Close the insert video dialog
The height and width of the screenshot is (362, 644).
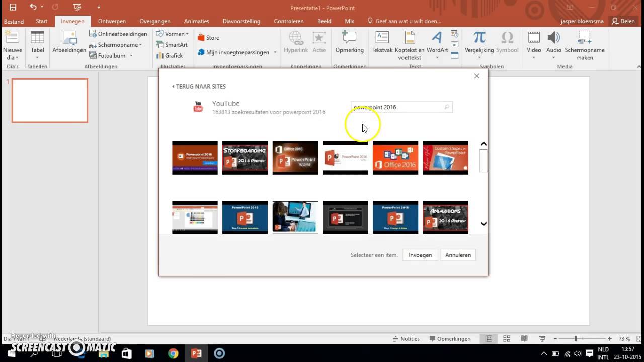[476, 76]
